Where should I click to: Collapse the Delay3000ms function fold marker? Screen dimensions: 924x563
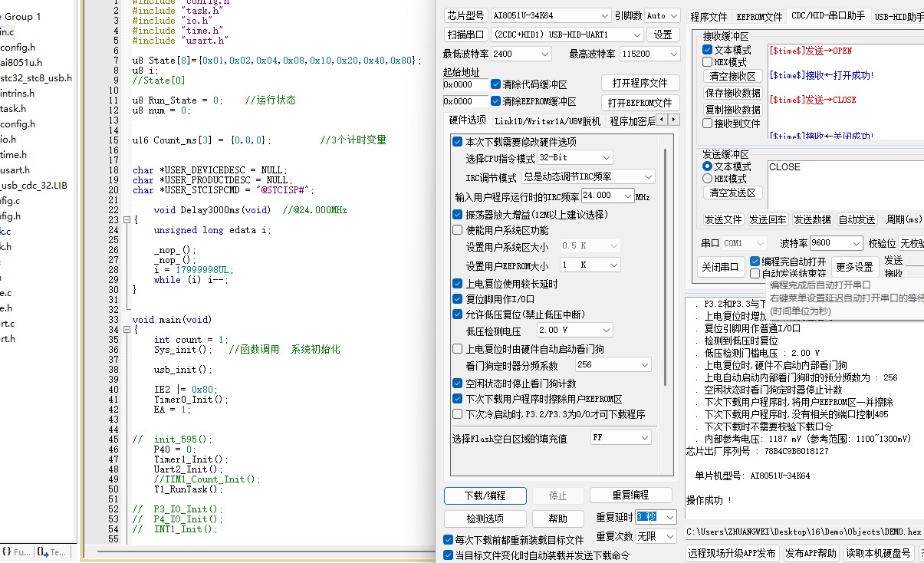click(x=127, y=220)
